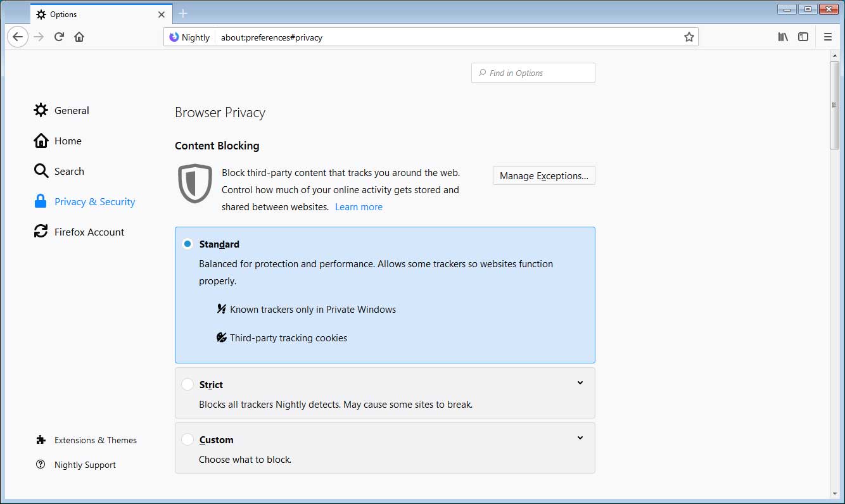Screen dimensions: 845x504
Task: Follow the Learn more link
Action: [x=359, y=207]
